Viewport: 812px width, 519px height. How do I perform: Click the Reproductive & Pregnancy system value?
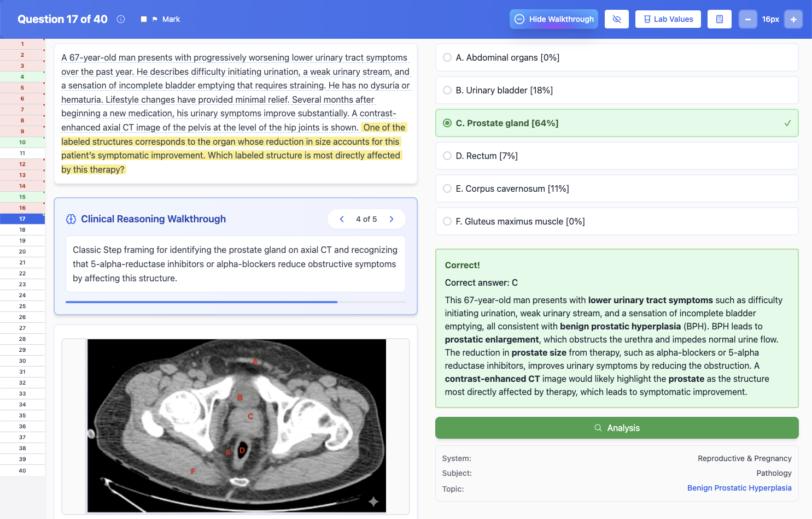pos(745,458)
